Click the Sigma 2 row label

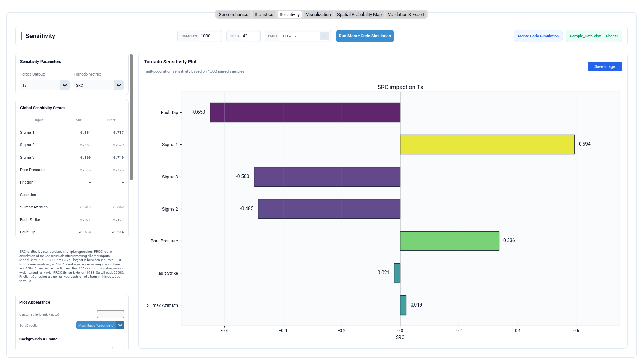coord(27,145)
